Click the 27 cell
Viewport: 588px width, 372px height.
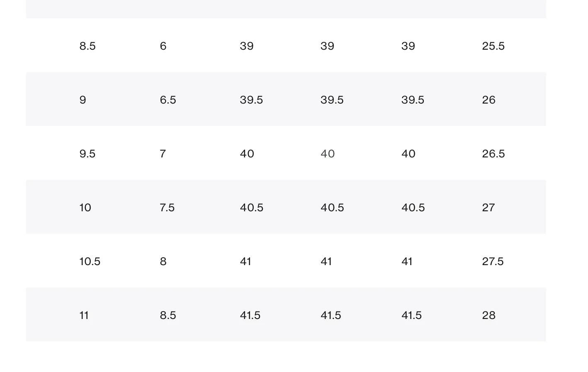(488, 208)
